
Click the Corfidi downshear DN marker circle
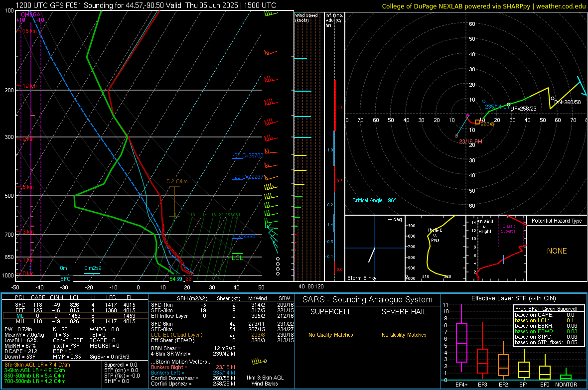pyautogui.click(x=553, y=99)
